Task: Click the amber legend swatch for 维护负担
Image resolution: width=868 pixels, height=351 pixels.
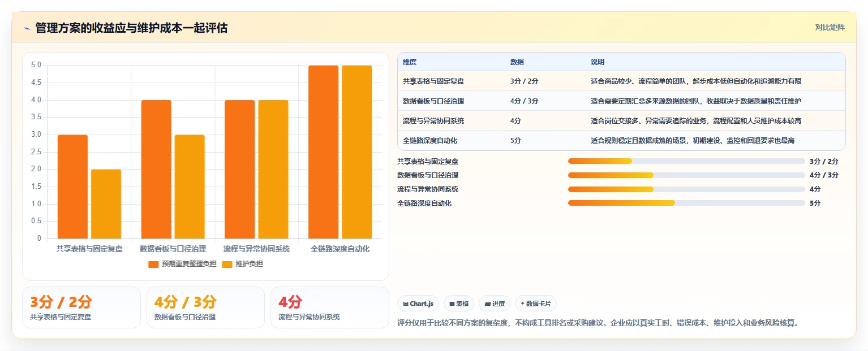Action: click(x=227, y=265)
